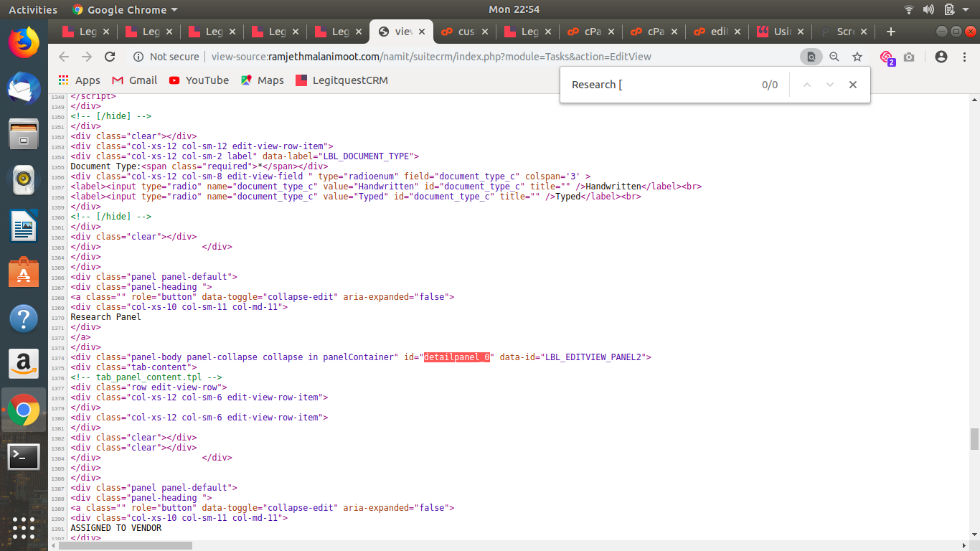Open the Amazon launcher in dock
Image resolution: width=980 pixels, height=551 pixels.
click(24, 364)
